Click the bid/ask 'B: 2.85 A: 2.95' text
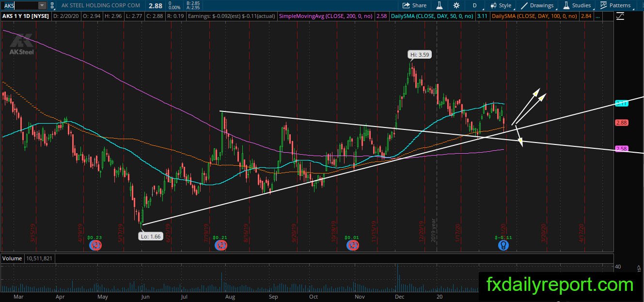The height and width of the screenshot is (302, 644). (193, 6)
